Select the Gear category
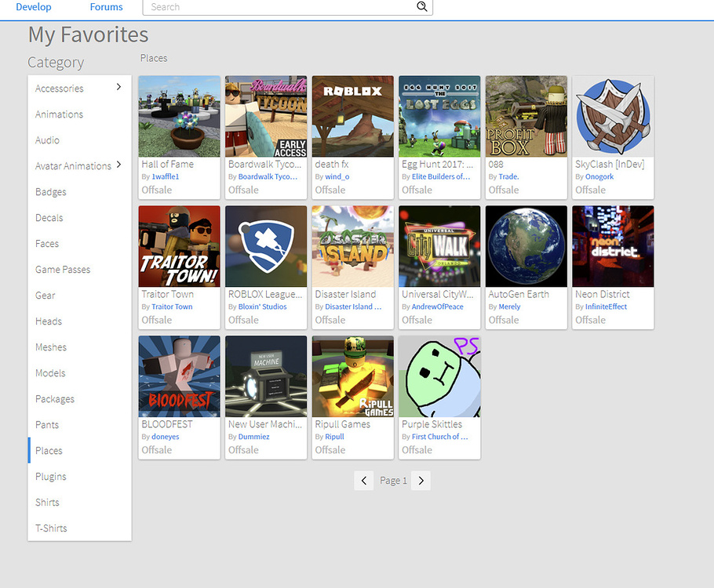 click(80, 296)
